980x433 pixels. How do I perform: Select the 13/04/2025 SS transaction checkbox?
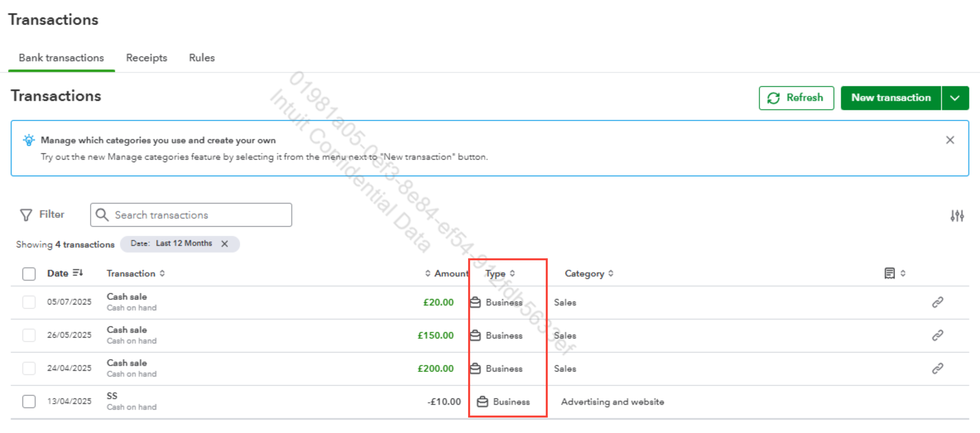(29, 401)
